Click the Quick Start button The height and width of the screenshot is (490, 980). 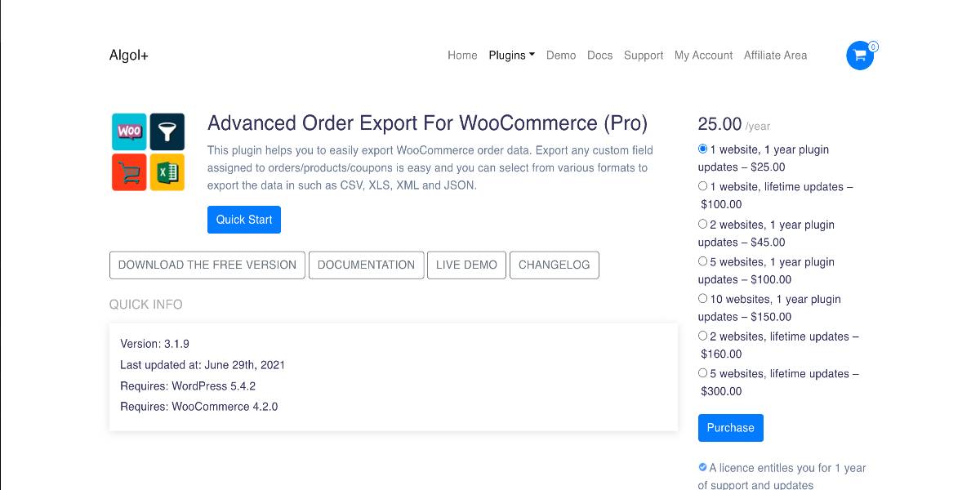click(x=244, y=220)
